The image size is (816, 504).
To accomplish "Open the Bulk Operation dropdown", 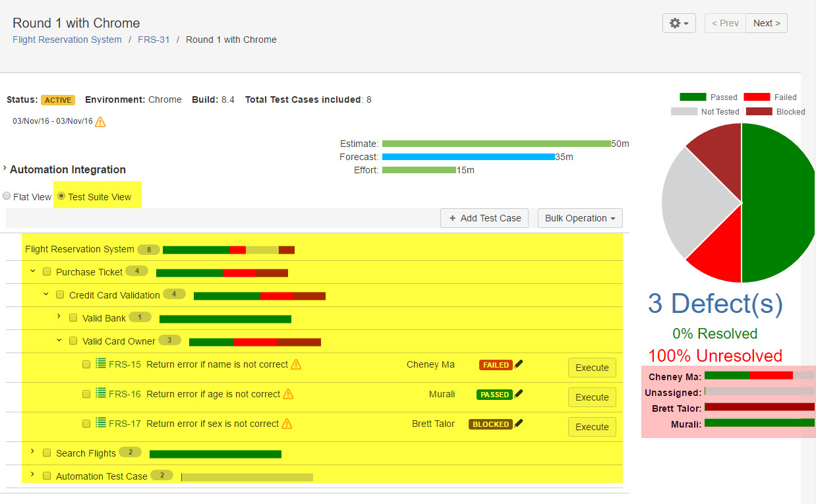I will (x=580, y=218).
